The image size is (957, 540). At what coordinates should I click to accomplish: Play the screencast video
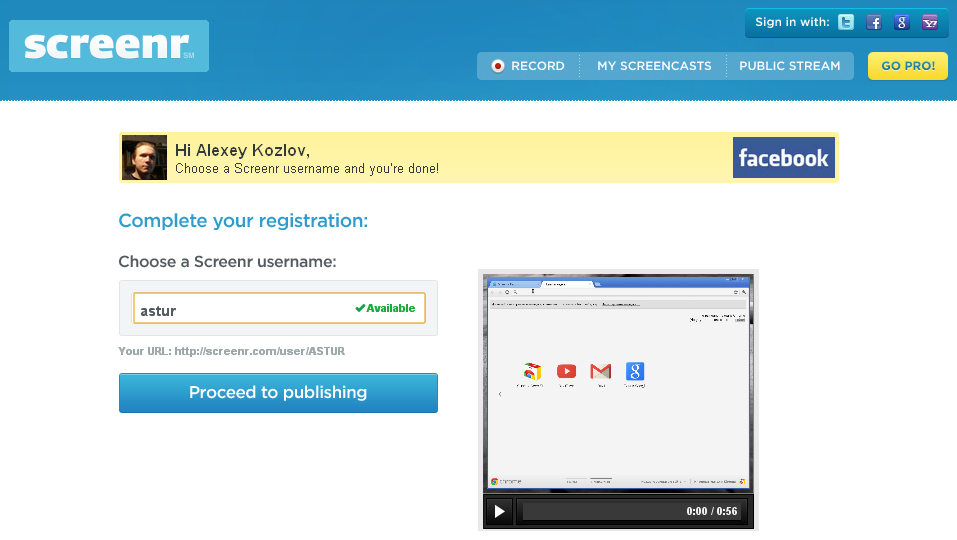click(499, 511)
